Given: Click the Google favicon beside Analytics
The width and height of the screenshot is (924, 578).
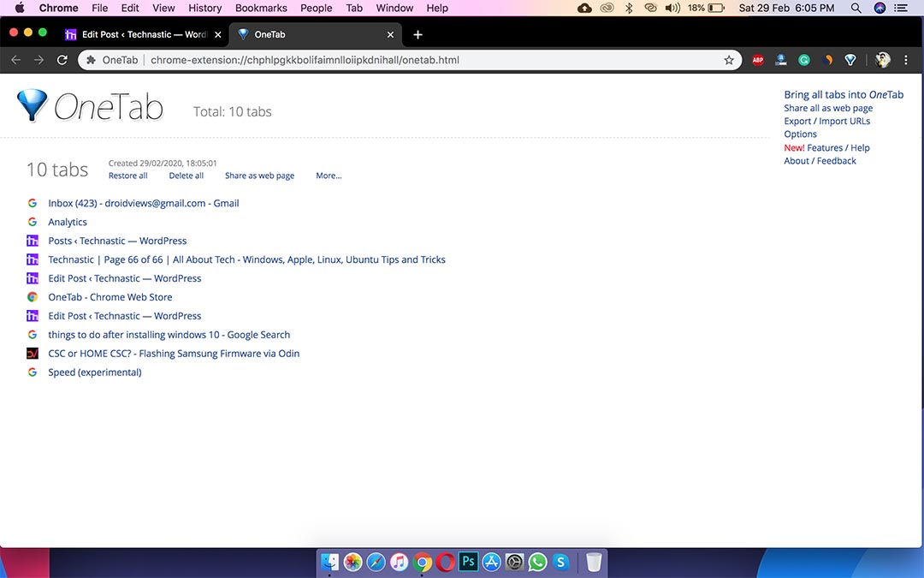Looking at the screenshot, I should (x=33, y=222).
